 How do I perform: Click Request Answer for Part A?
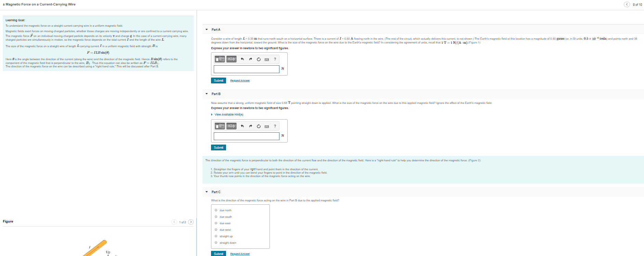click(240, 81)
